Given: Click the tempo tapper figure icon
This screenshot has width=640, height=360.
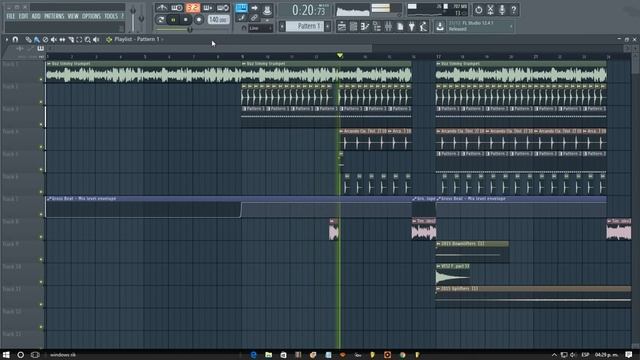Looking at the screenshot, I should [423, 27].
